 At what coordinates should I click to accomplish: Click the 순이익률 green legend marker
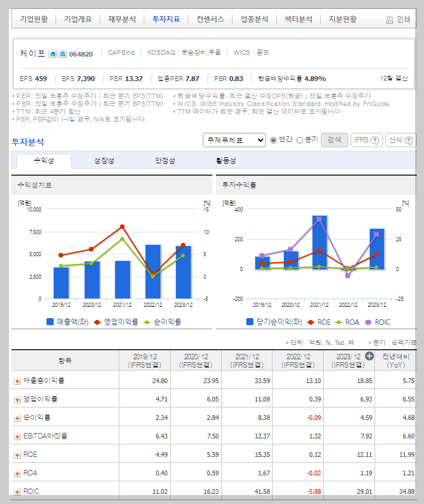[147, 322]
